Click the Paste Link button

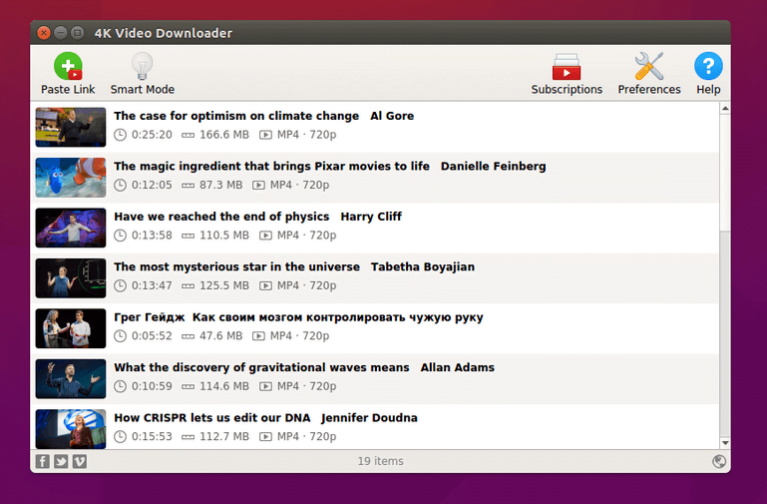click(x=68, y=73)
